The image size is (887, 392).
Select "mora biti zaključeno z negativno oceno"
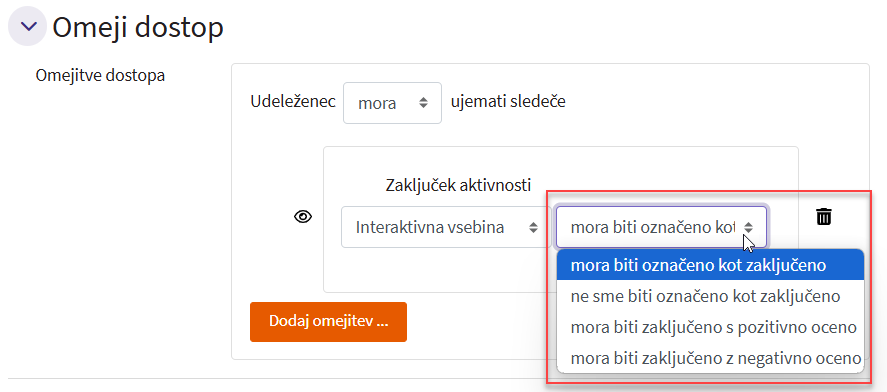[711, 358]
